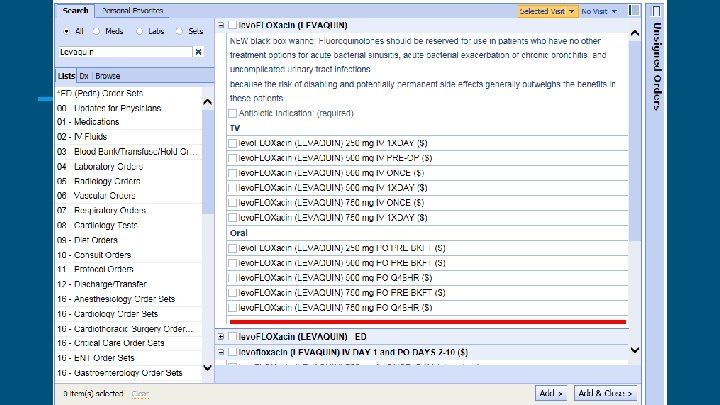Viewport: 720px width, 405px height.
Task: Click the Add > button
Action: pos(551,393)
